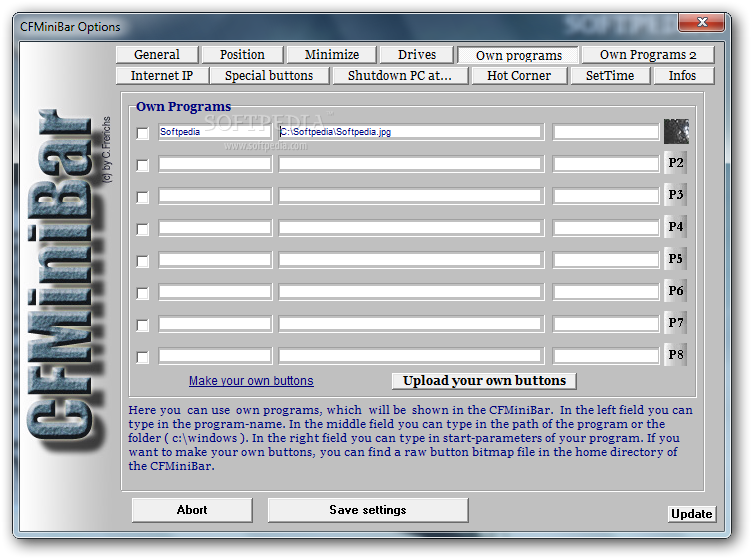This screenshot has height=559, width=752.
Task: Toggle the checkbox in the P5 row
Action: click(142, 261)
